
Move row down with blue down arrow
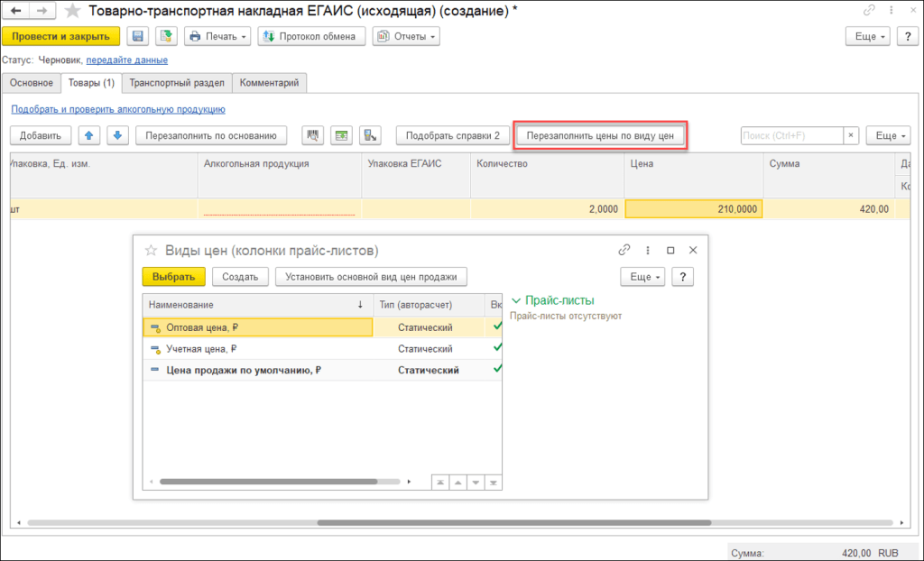point(116,135)
